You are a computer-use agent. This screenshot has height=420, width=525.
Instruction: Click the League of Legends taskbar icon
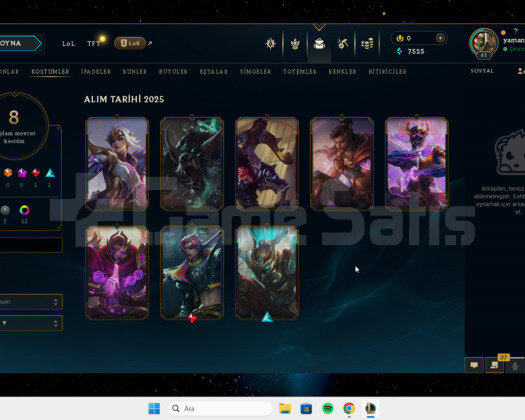(x=370, y=409)
